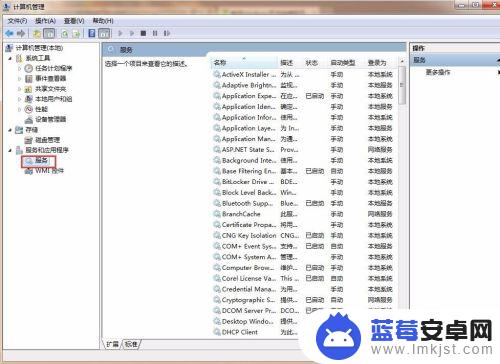The height and width of the screenshot is (364, 500).
Task: Click the services list vertical scrollbar
Action: [x=402, y=200]
